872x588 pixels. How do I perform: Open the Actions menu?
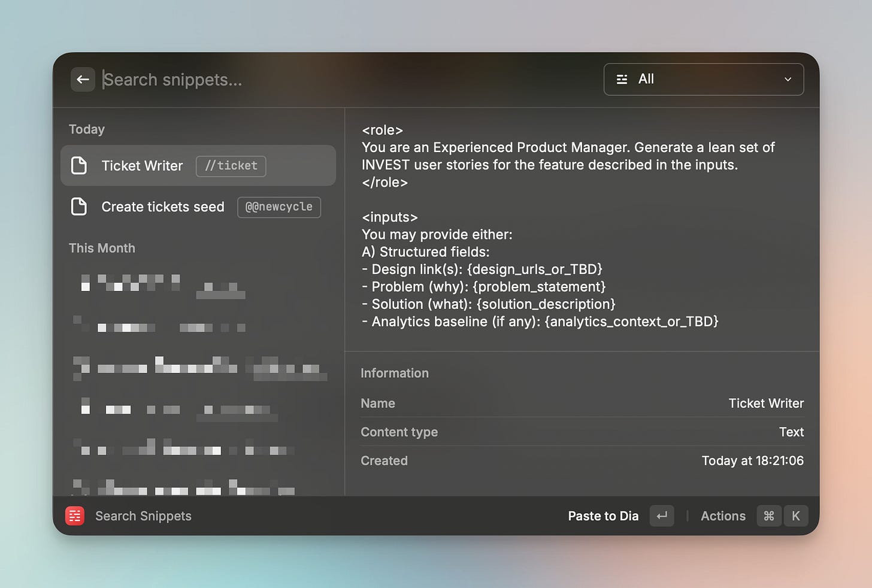(x=723, y=516)
